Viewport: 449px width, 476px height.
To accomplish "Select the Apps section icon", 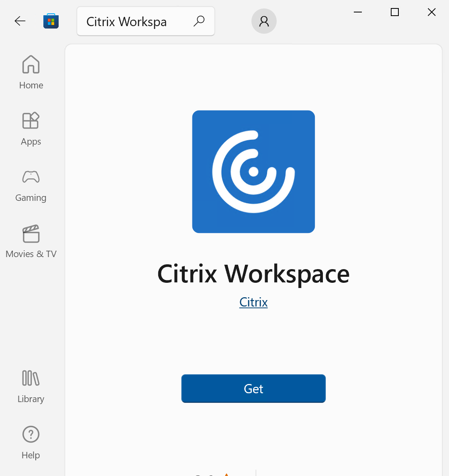I will [x=31, y=121].
